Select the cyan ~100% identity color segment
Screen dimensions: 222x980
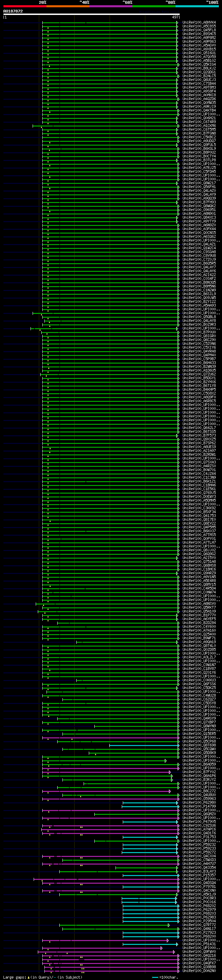[x=197, y=6]
